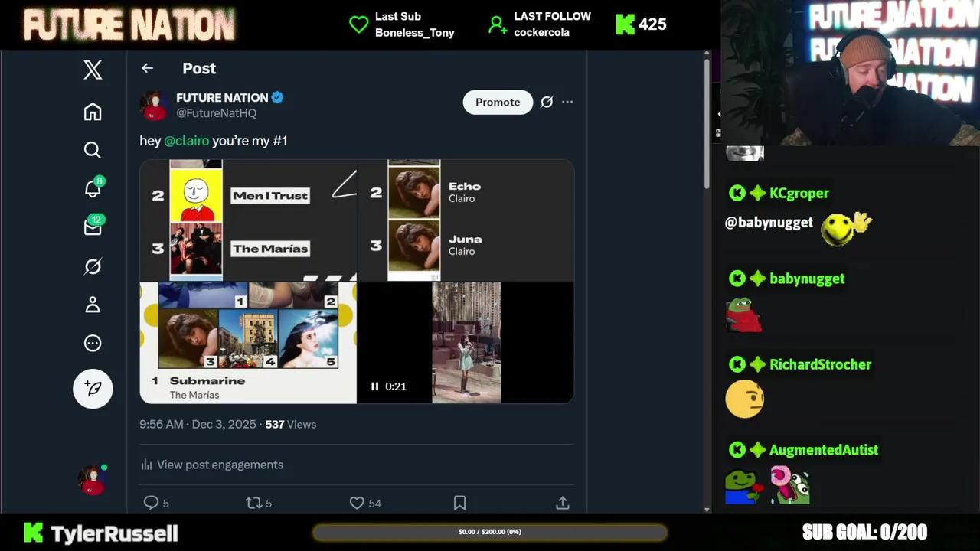Open FUTURE NATION profile avatar in post
980x551 pixels.
[x=154, y=106]
